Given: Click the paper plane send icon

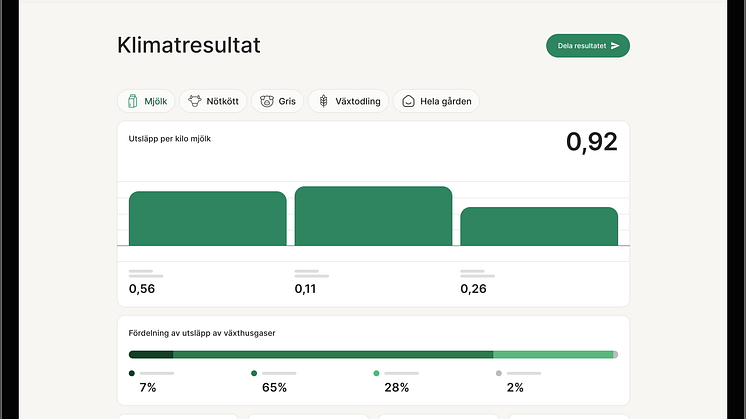Looking at the screenshot, I should coord(615,46).
